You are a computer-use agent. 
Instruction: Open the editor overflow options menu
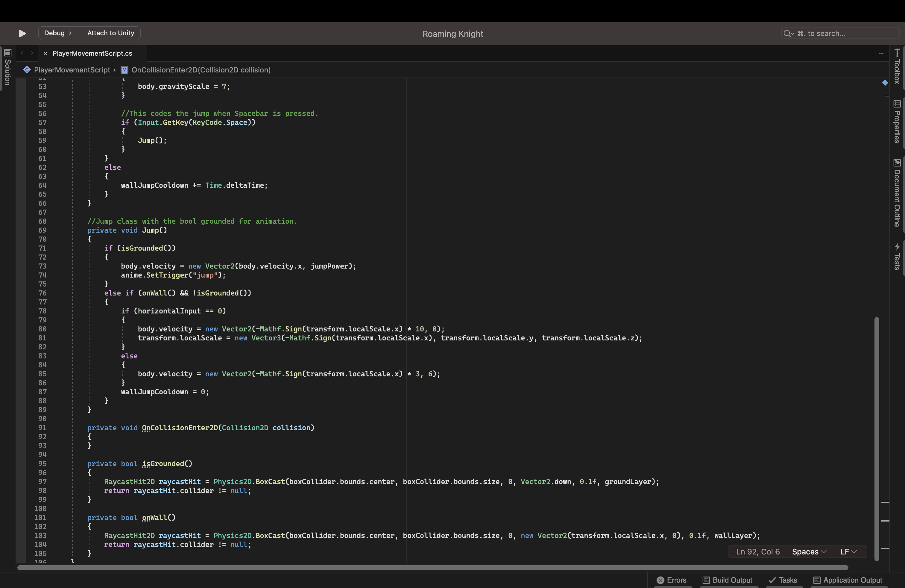point(881,53)
